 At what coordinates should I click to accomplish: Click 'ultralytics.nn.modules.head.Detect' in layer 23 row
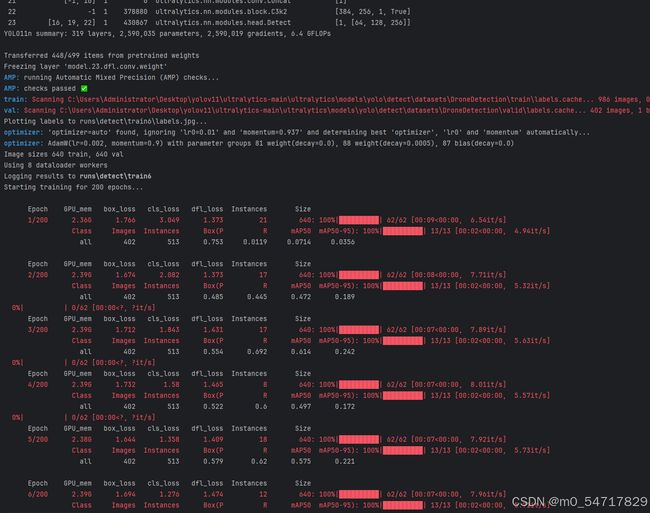coord(223,23)
